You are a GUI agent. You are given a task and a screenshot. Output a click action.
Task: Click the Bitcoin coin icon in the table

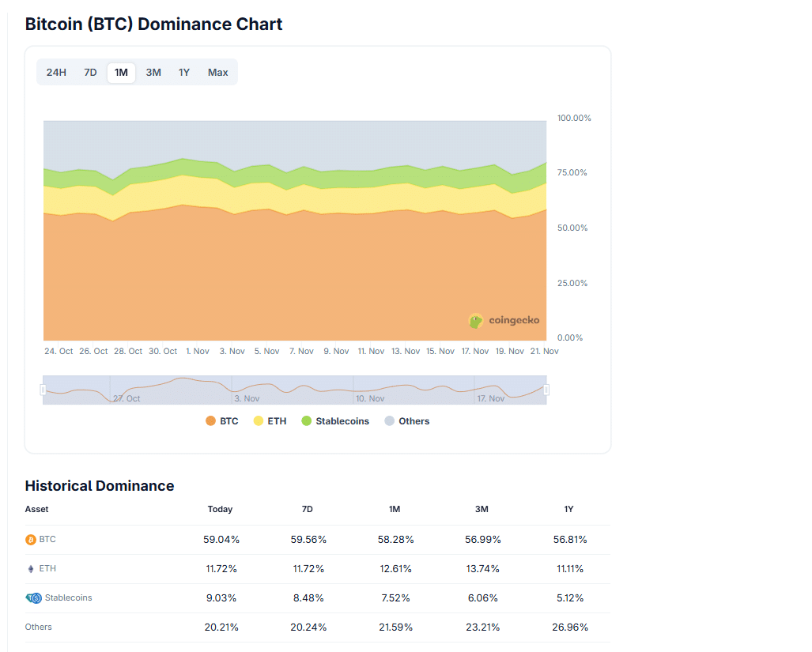[30, 539]
